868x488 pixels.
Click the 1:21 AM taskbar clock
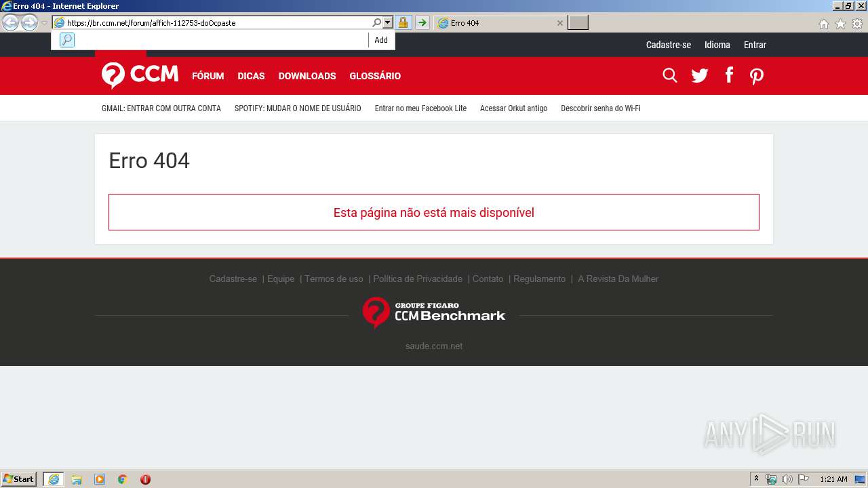[833, 479]
